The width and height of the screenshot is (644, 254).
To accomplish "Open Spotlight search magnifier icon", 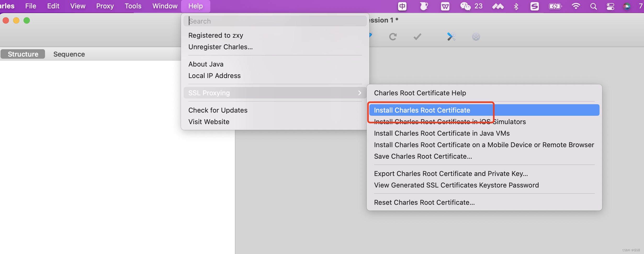I will click(x=594, y=6).
